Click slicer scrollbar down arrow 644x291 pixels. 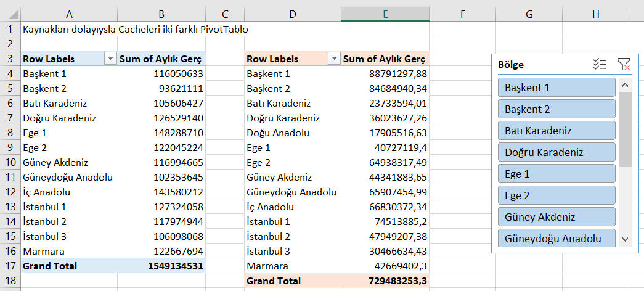[625, 239]
